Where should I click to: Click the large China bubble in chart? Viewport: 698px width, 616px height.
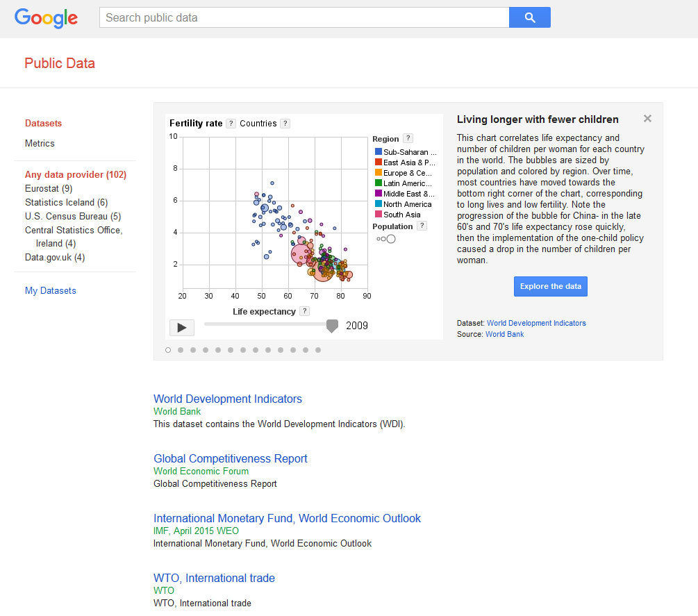(x=323, y=271)
